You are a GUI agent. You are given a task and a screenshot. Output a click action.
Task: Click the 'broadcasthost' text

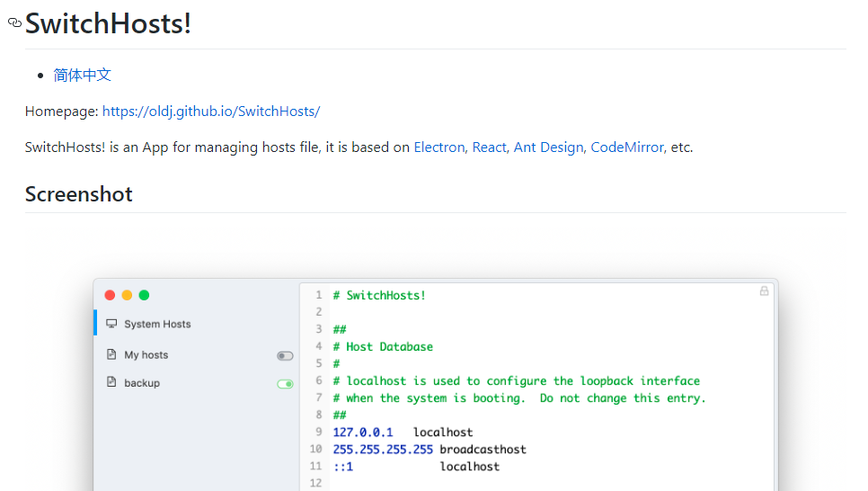[483, 450]
